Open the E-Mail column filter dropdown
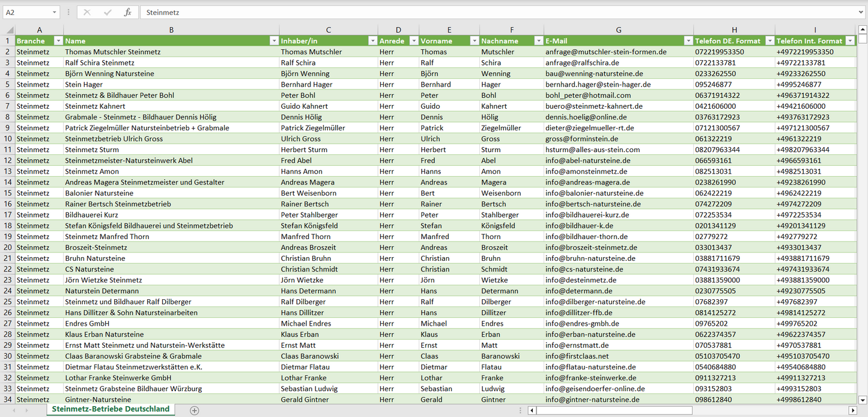Screen dimensions: 868x417 688,41
